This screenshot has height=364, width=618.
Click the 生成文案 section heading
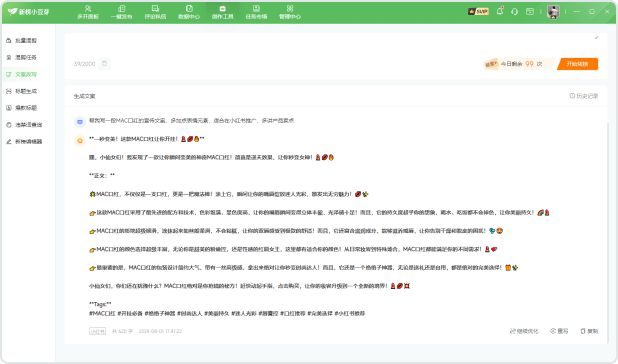pyautogui.click(x=84, y=96)
